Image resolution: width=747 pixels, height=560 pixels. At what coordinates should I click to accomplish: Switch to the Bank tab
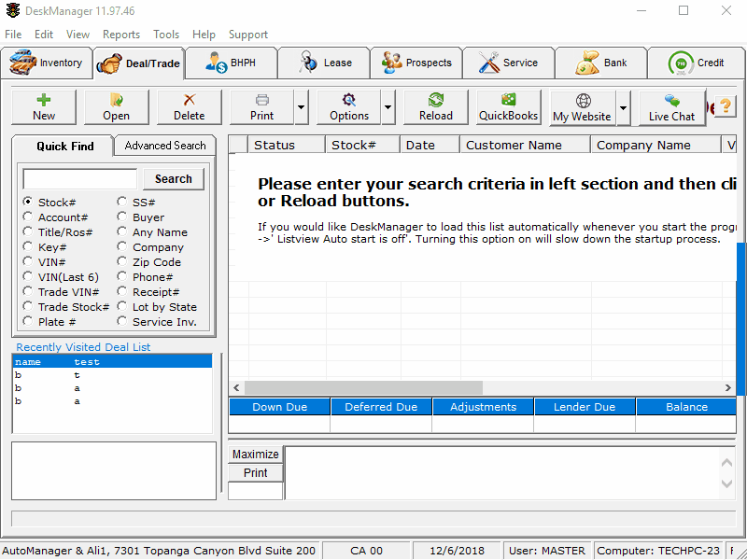(x=601, y=63)
